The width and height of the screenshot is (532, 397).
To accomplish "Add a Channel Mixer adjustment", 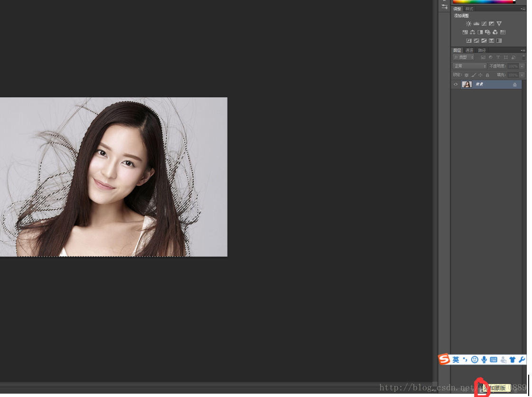I will pos(495,32).
